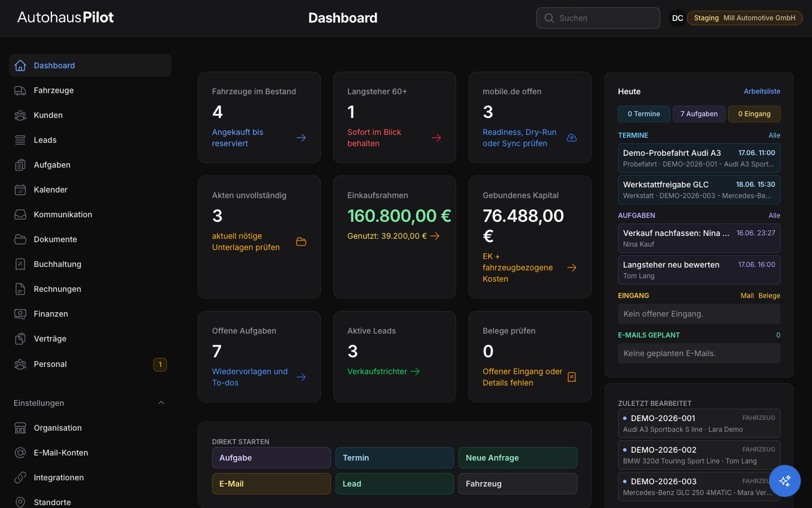
Task: Click arrow next to Genutzt: 39.200,00 €
Action: (x=435, y=236)
